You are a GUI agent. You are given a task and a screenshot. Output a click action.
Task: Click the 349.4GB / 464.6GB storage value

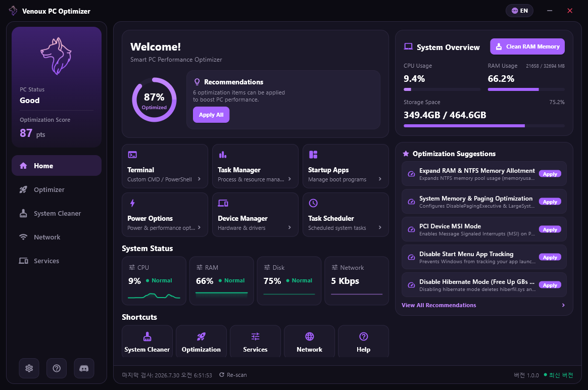tap(445, 115)
